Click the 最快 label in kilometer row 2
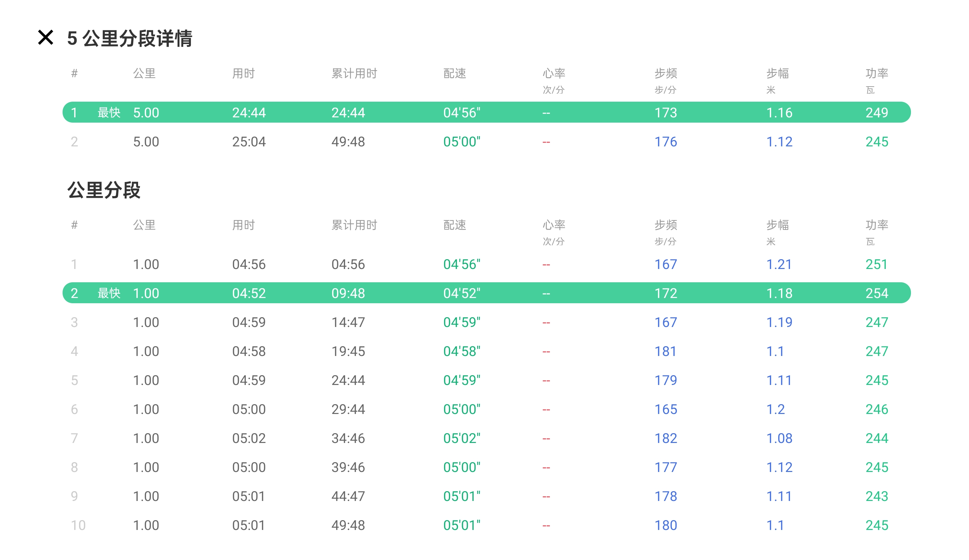Viewport: 969px width, 560px height. (x=109, y=293)
